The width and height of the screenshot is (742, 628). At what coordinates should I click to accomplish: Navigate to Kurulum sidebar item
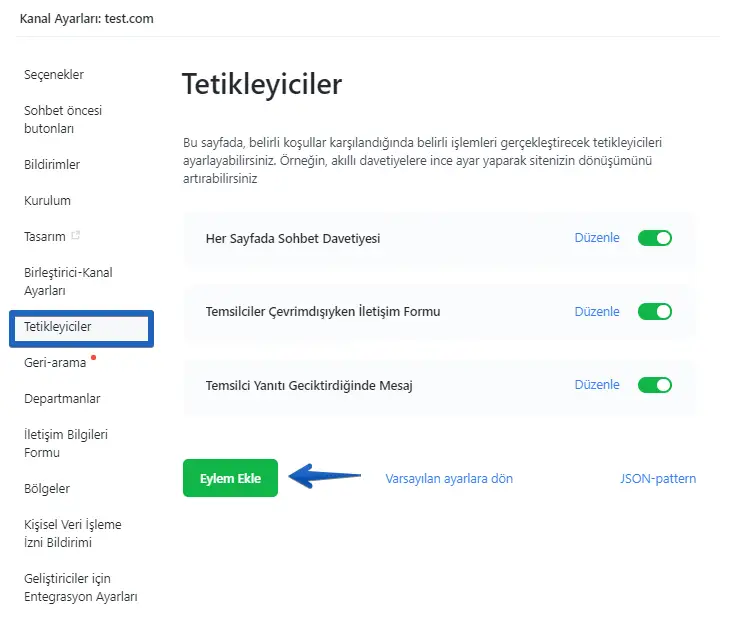47,200
